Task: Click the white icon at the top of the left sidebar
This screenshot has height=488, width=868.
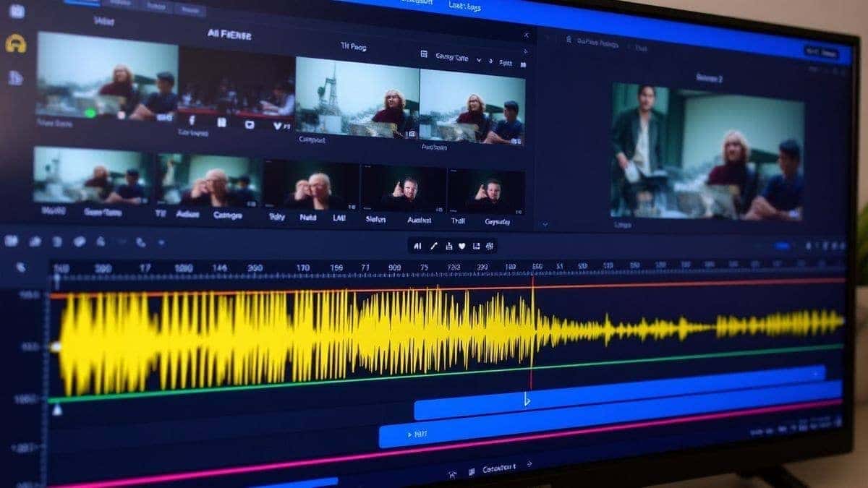Action: [x=16, y=11]
